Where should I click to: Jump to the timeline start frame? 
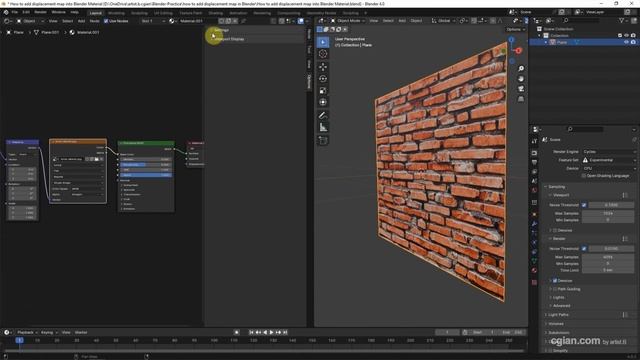tap(251, 332)
